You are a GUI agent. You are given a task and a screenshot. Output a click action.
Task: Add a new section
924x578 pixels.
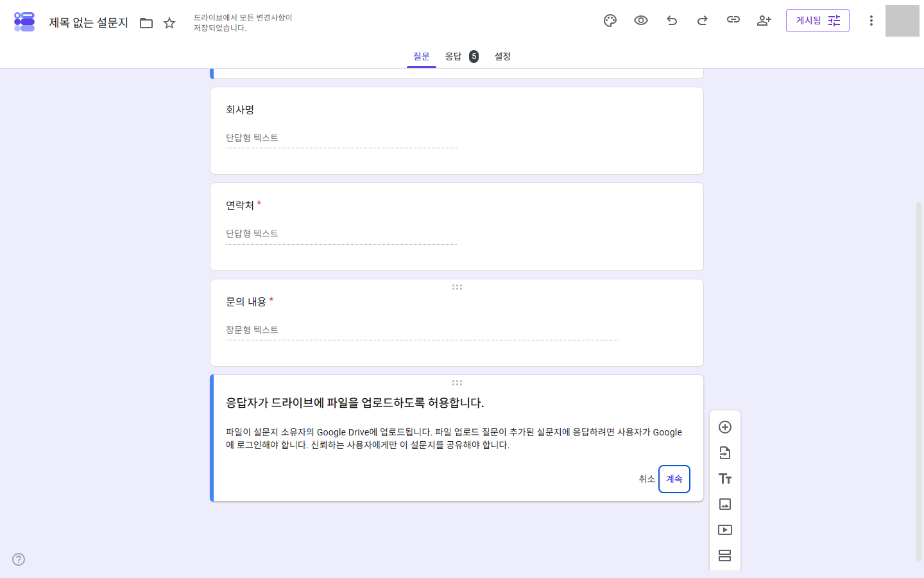[x=725, y=556]
